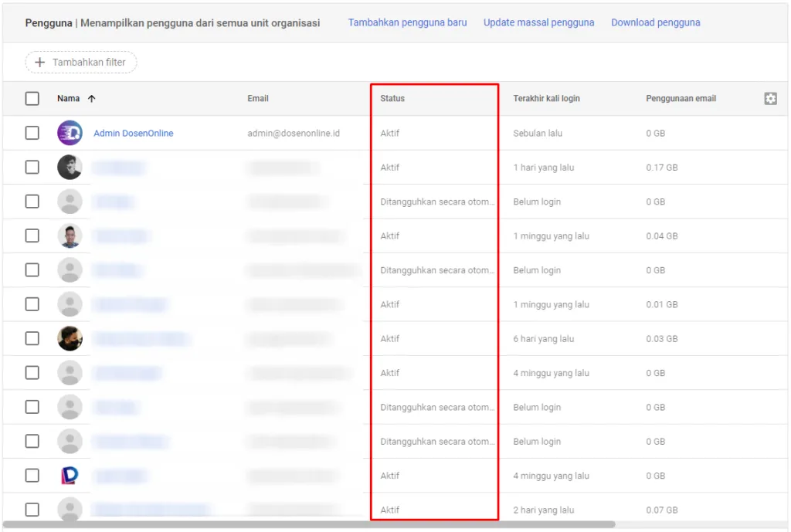791x532 pixels.
Task: Click the Admin DosenOnline profile avatar
Action: (x=70, y=133)
